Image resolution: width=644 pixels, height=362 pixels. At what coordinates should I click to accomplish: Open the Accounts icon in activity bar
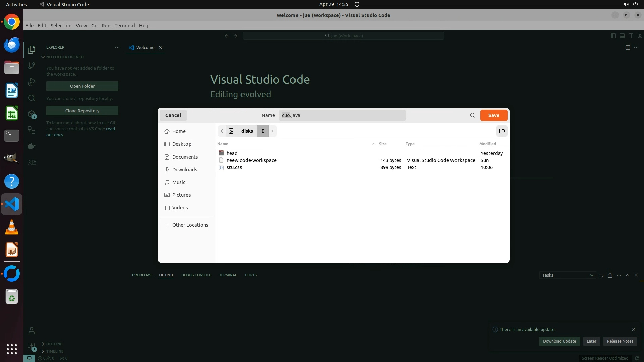click(32, 330)
